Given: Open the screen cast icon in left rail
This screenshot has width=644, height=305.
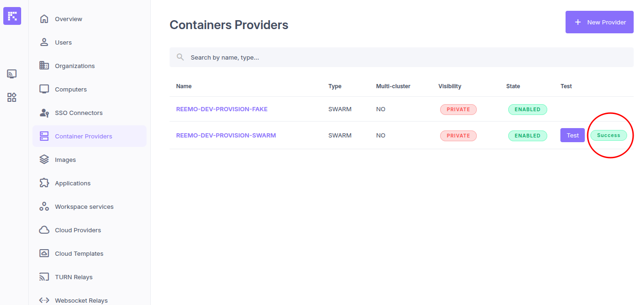Looking at the screenshot, I should coord(12,74).
